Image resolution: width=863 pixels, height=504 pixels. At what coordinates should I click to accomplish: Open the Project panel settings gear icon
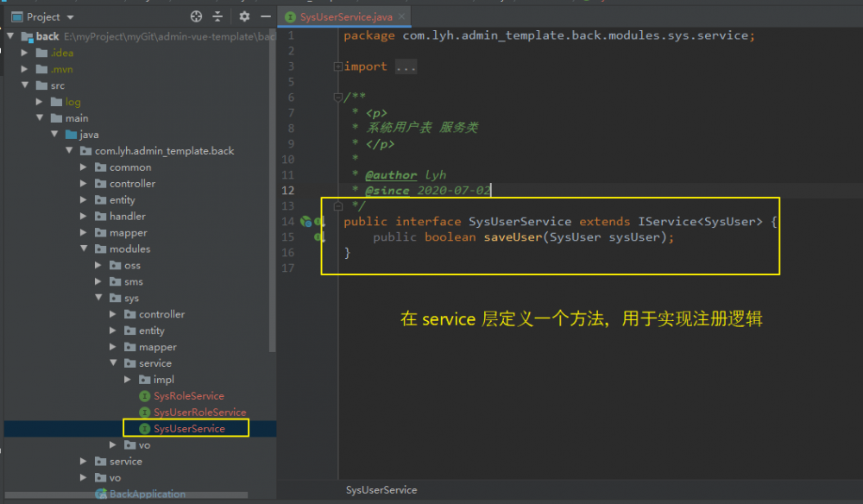click(245, 16)
